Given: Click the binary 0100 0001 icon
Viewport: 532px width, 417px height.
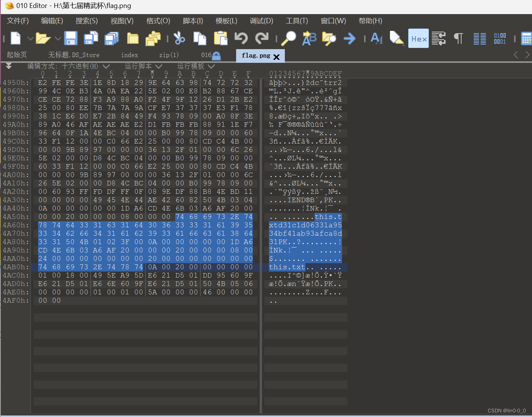Looking at the screenshot, I should (x=500, y=38).
